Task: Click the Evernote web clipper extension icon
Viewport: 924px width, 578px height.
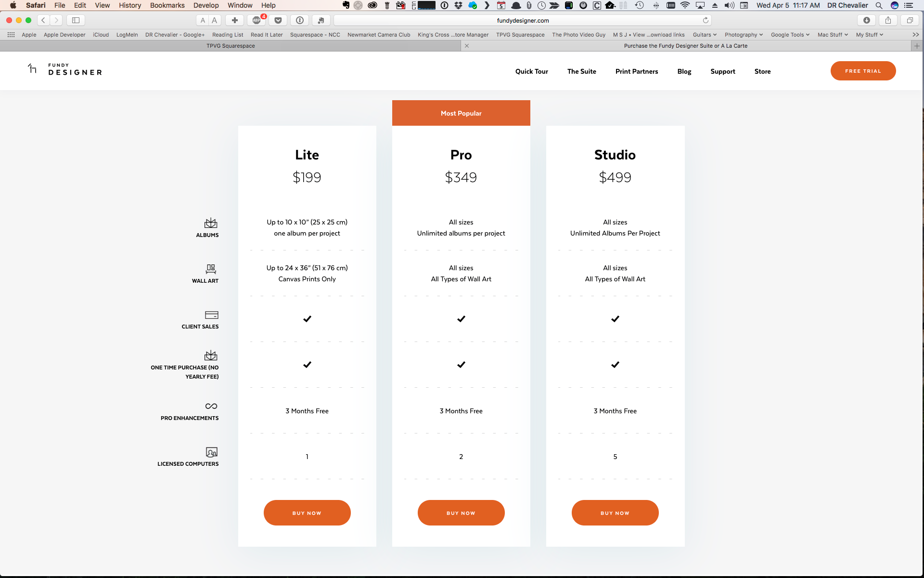Action: [321, 20]
